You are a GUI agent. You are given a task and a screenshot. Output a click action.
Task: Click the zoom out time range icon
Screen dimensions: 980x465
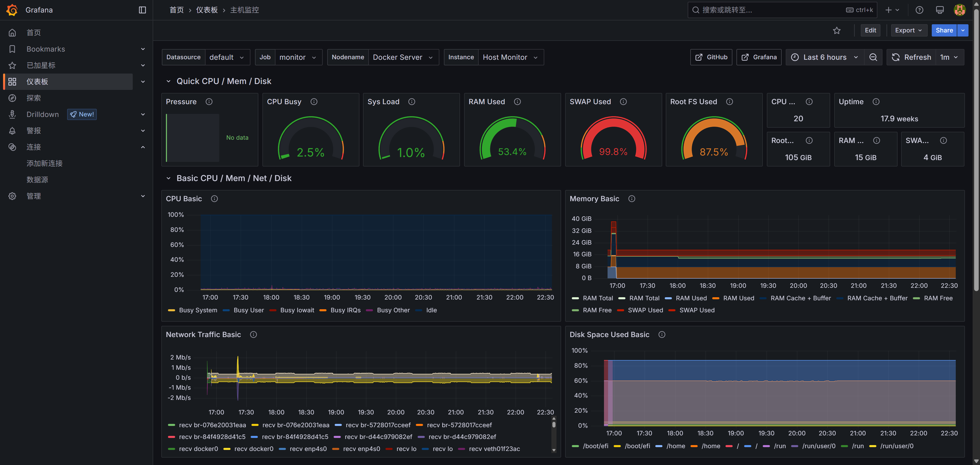pyautogui.click(x=873, y=57)
